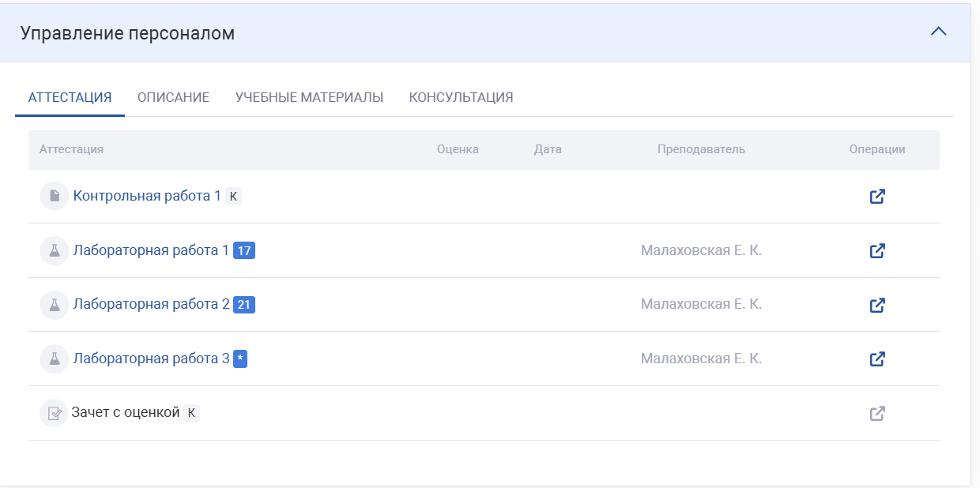Click the asterisk badge on Лабораторная работа 3
This screenshot has height=488, width=980.
point(240,359)
